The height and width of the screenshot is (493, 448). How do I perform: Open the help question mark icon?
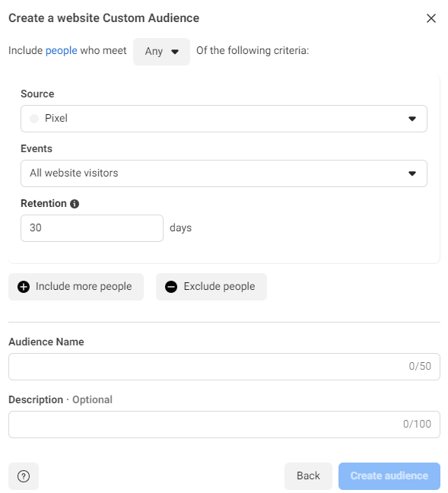[24, 476]
